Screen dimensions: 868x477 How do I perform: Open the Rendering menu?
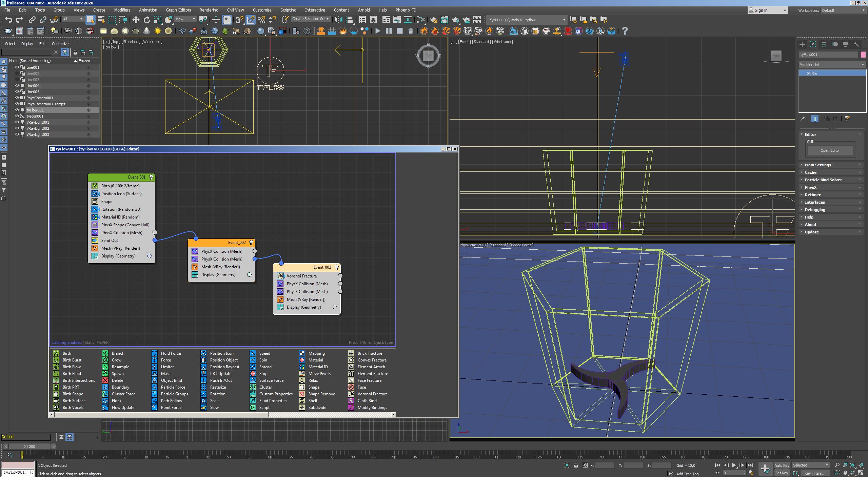point(209,10)
